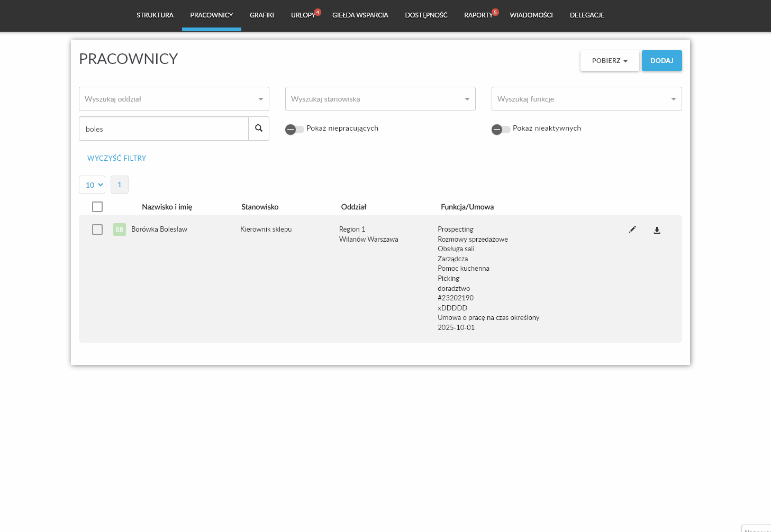Open the 'Wyszukaj funkcje' dropdown
Image resolution: width=771 pixels, height=532 pixels.
click(586, 99)
